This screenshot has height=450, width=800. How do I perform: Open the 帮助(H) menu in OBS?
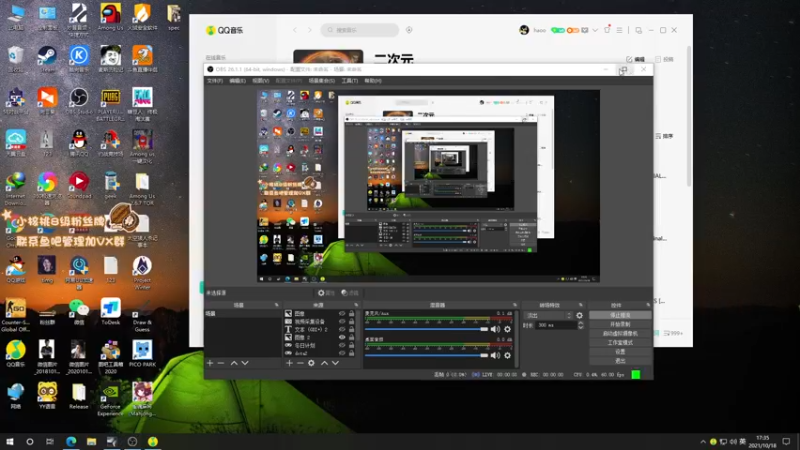[373, 81]
